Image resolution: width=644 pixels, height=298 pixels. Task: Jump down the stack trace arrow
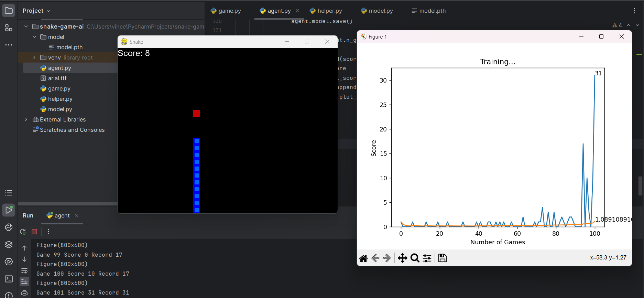tap(24, 259)
